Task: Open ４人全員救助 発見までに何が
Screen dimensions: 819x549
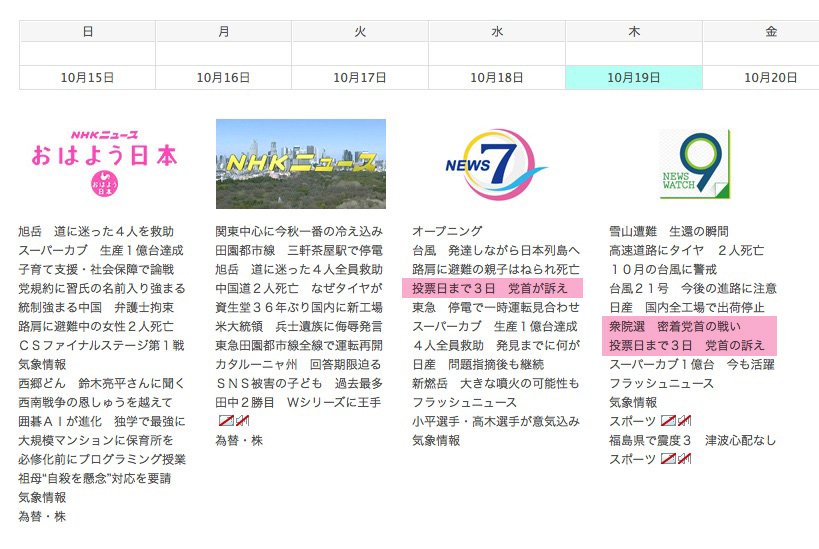Action: coord(496,345)
